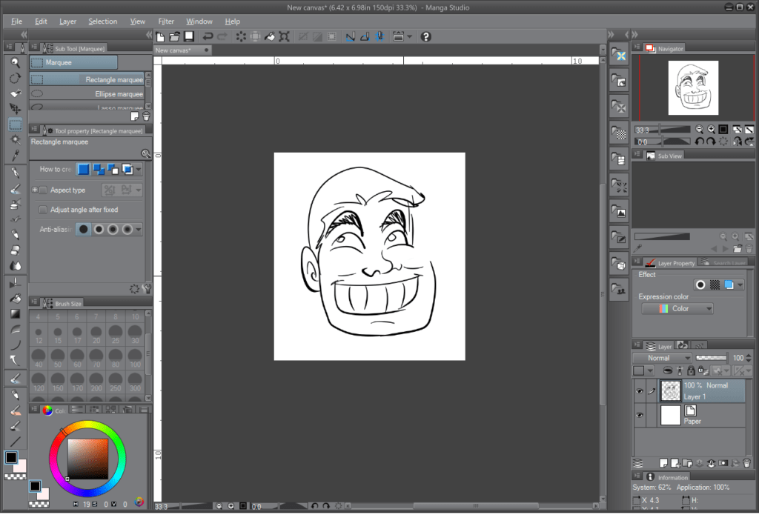Select the Zoom tool in the toolbox

pyautogui.click(x=15, y=63)
